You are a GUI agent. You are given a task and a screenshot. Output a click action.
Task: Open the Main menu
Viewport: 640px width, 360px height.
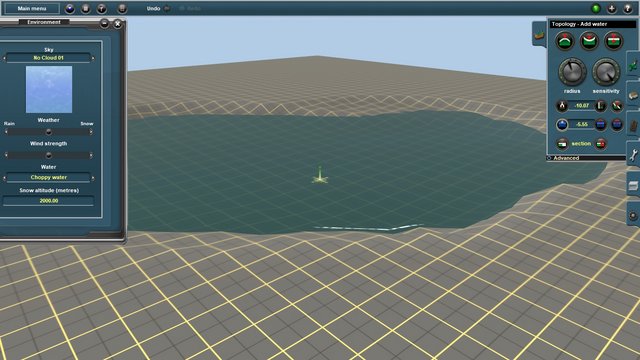[32, 8]
